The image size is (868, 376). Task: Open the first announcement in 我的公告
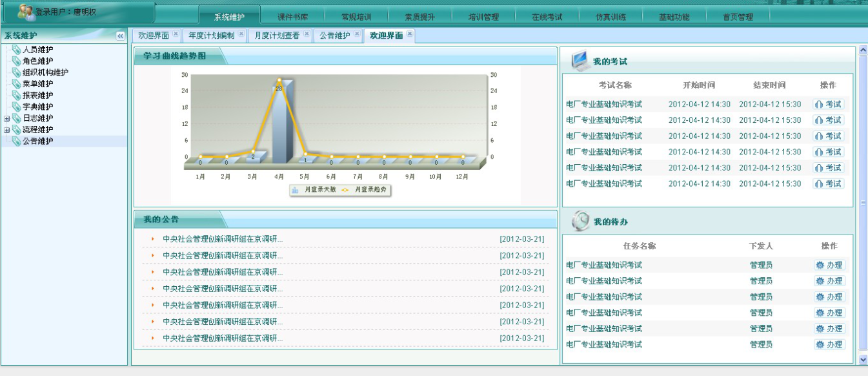(x=223, y=239)
